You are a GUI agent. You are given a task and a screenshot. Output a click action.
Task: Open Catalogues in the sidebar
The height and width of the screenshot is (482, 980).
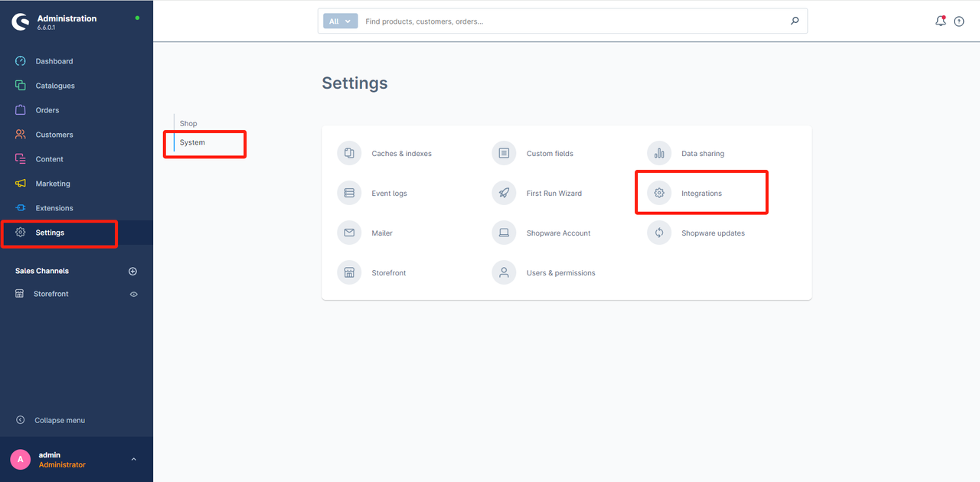coord(54,86)
